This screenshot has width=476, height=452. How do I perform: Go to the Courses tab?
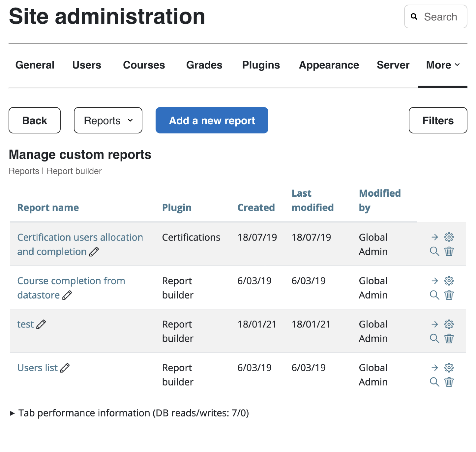click(144, 65)
